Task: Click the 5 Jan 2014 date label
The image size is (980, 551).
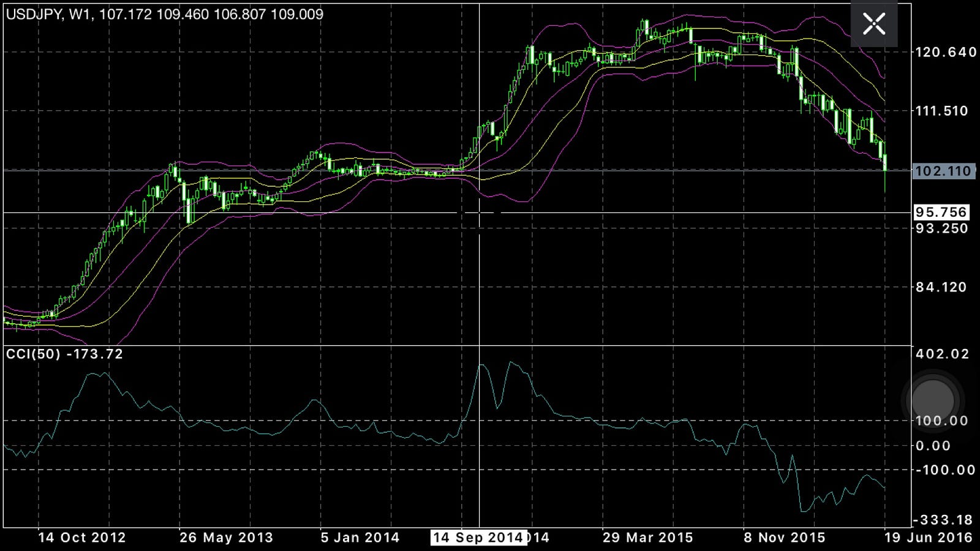Action: point(360,538)
